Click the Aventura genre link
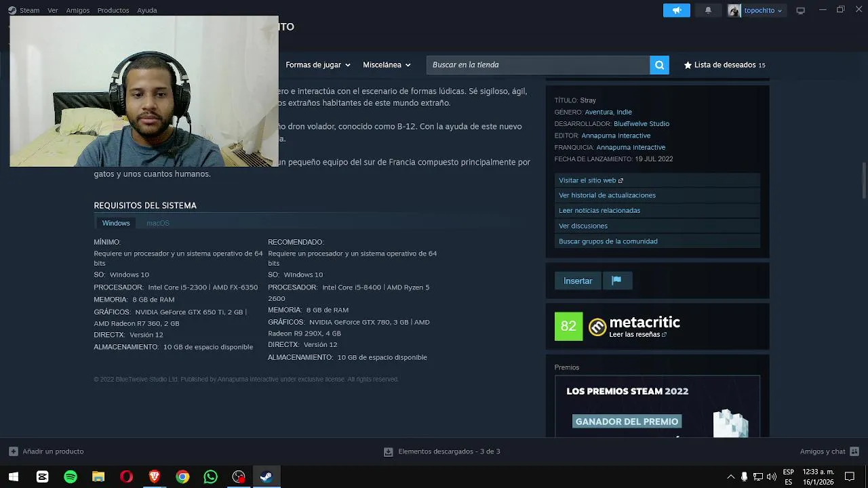This screenshot has height=488, width=868. coord(598,112)
